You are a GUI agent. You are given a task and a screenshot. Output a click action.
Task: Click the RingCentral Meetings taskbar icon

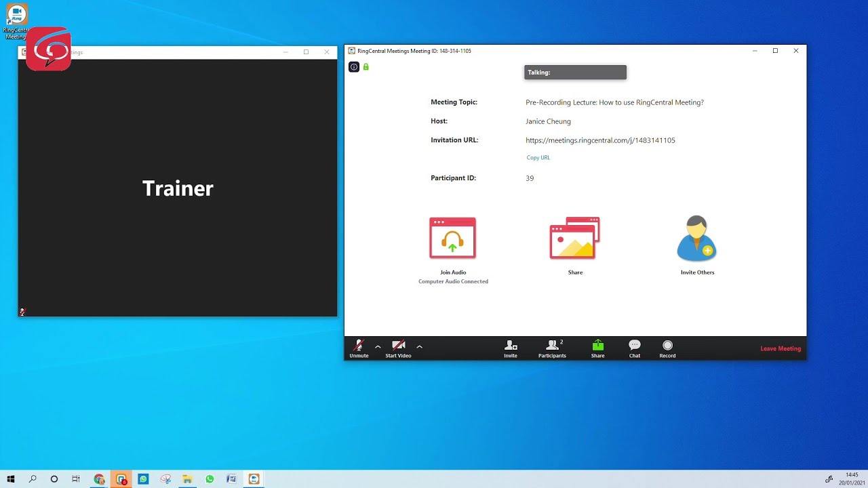coord(254,479)
